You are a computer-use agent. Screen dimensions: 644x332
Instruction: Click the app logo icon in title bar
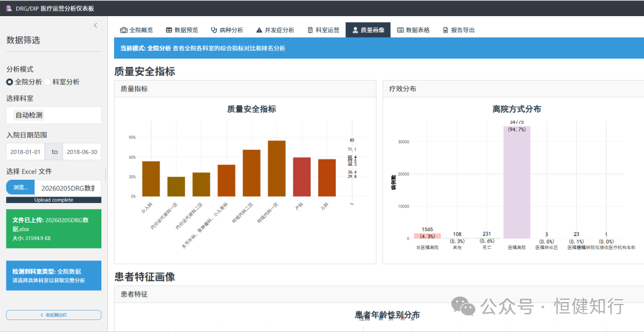(9, 8)
